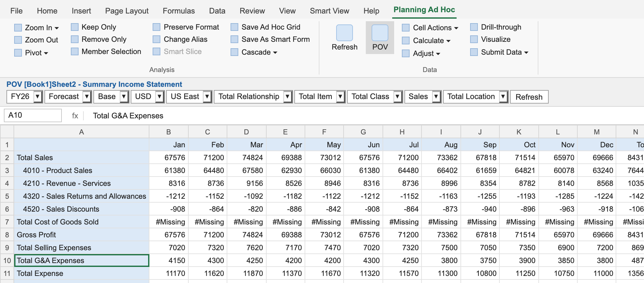Expand the Submit Data dropdown arrow
The image size is (644, 283).
[x=526, y=53]
